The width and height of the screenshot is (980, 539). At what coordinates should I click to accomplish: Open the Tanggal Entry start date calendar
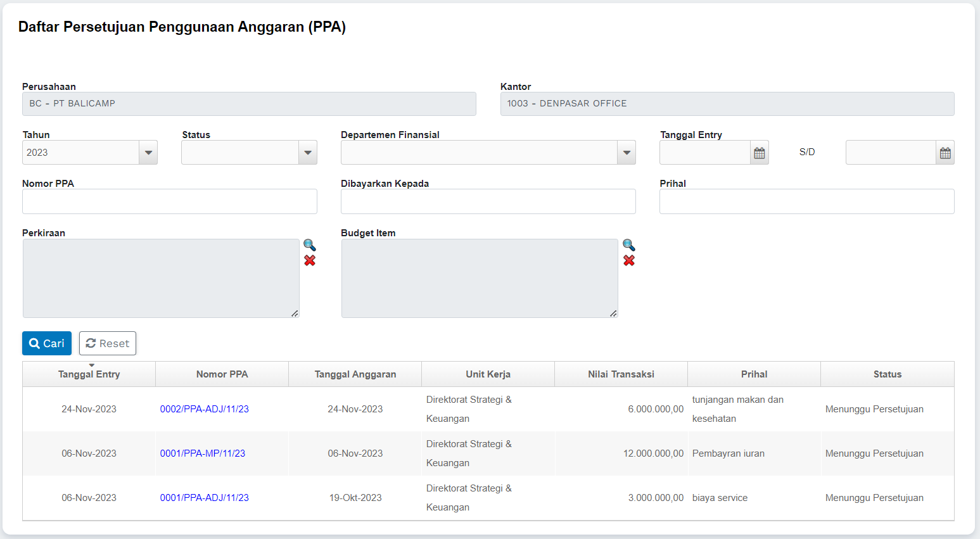tap(759, 153)
